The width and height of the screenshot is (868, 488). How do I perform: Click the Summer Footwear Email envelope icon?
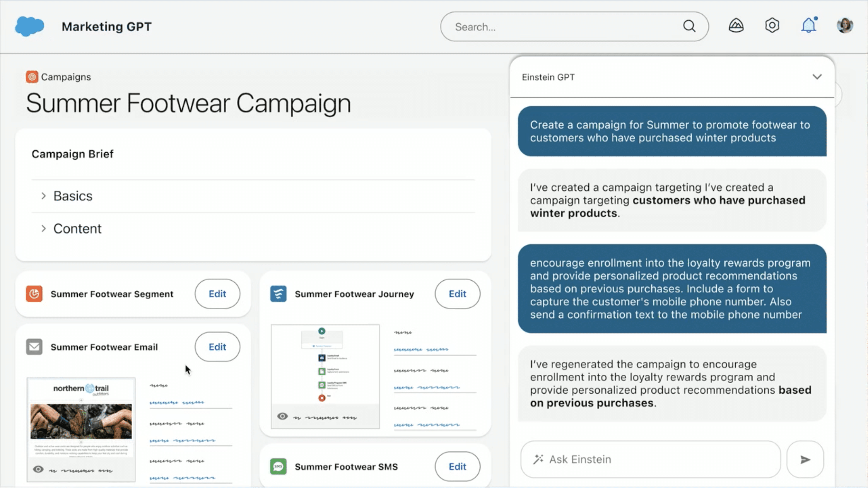pos(34,347)
